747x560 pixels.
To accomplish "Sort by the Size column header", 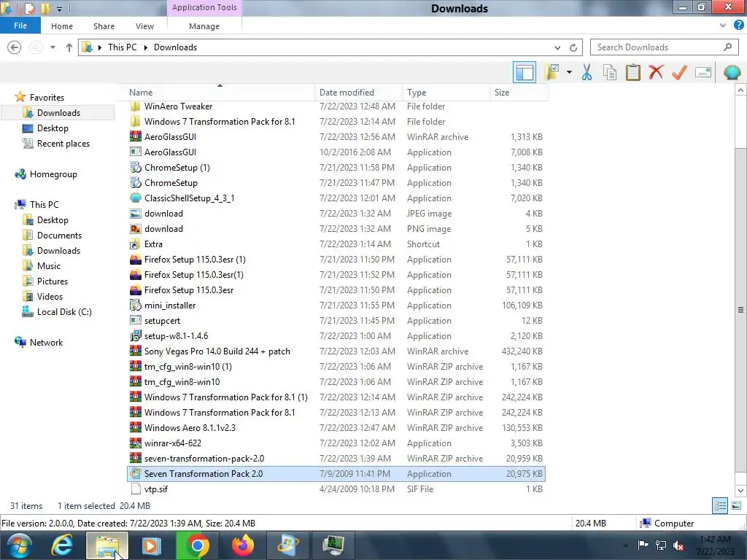I will 519,93.
